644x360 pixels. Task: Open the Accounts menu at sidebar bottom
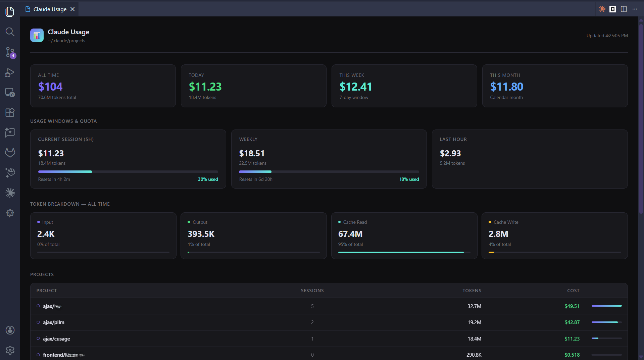10,330
